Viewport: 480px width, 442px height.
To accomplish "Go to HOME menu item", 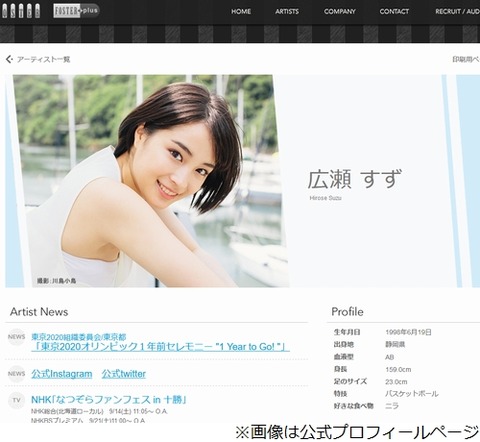I will coord(241,11).
